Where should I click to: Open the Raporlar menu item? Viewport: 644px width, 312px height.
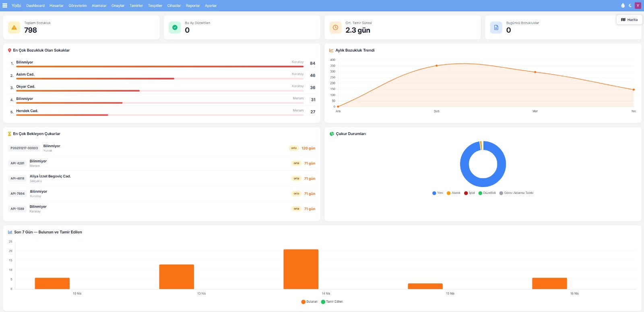[193, 6]
